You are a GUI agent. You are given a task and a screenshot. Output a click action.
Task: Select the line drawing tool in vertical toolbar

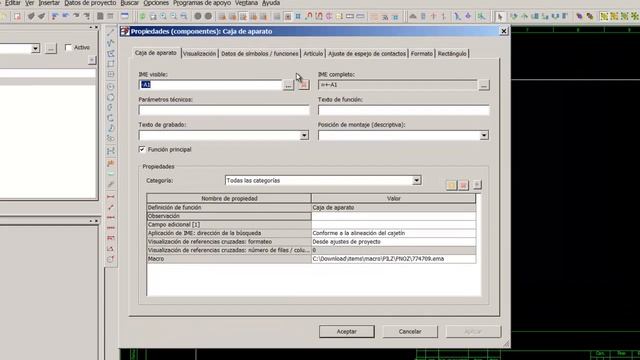[x=111, y=32]
